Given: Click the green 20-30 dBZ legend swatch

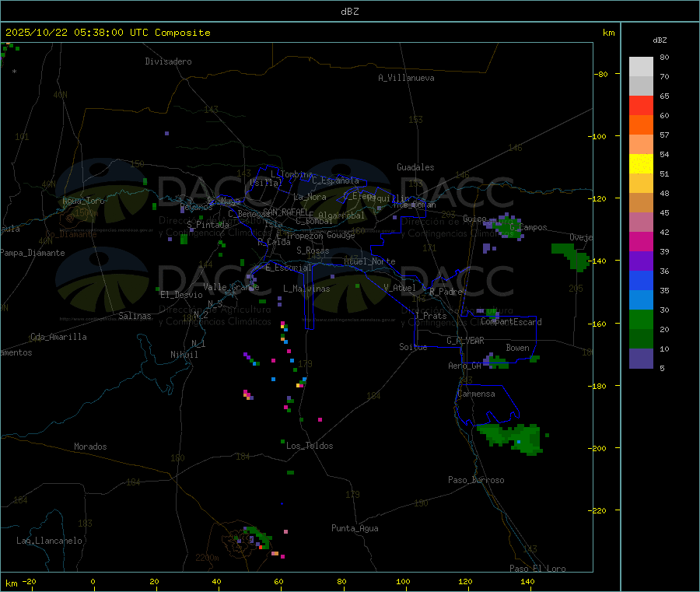Looking at the screenshot, I should (641, 319).
